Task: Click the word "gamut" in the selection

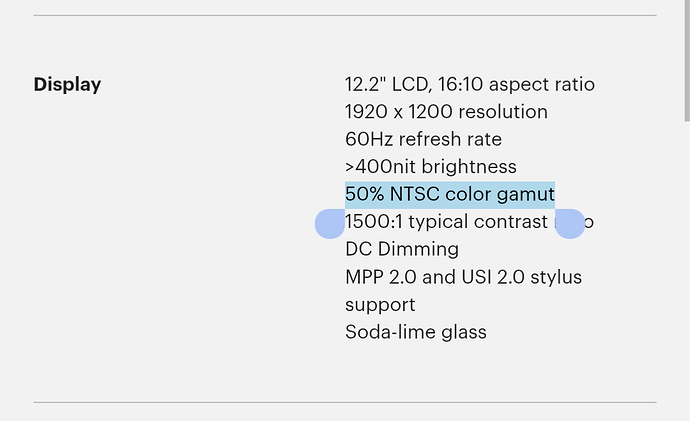Action: (525, 195)
